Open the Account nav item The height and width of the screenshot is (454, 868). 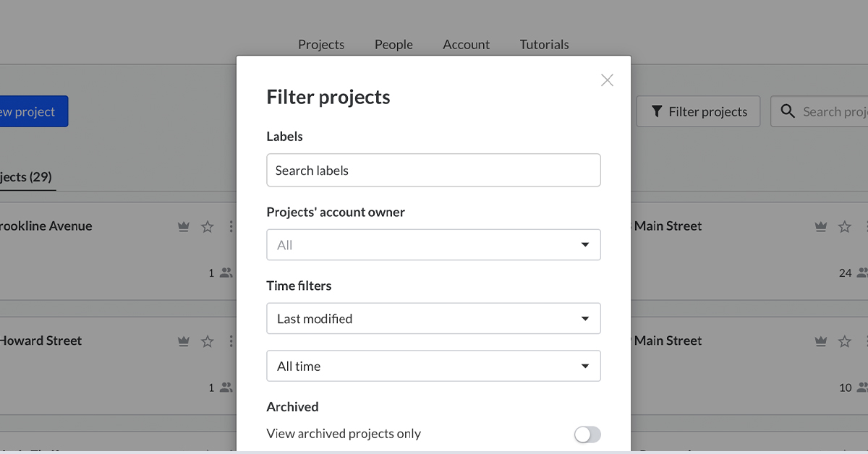coord(466,45)
